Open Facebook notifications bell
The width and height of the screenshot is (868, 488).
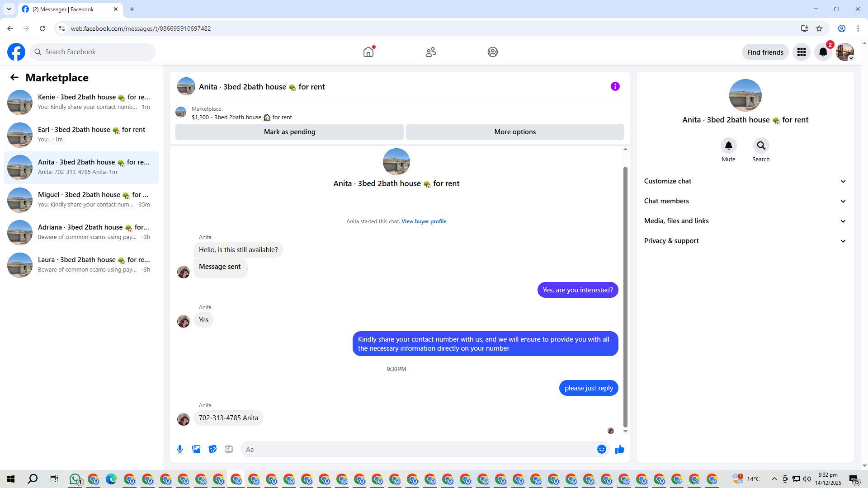(823, 52)
